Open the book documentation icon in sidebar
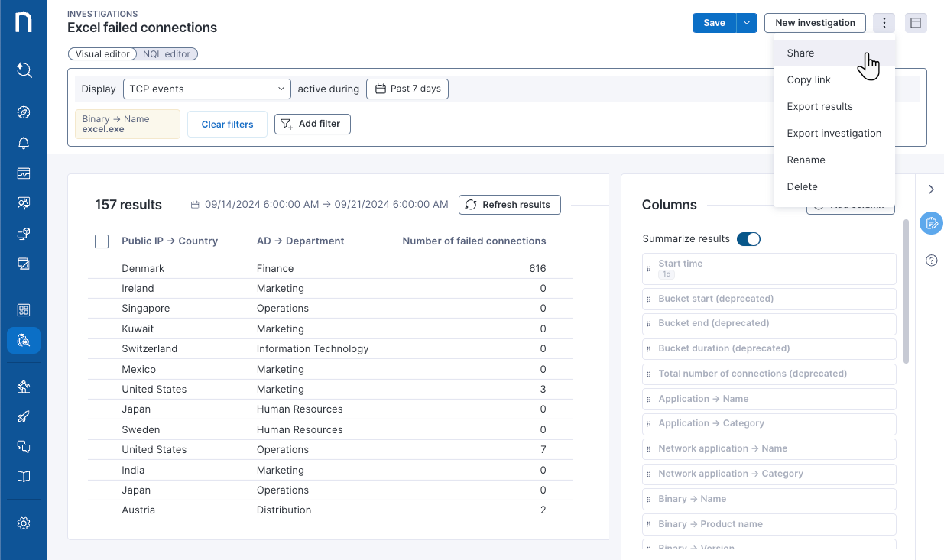Viewport: 944px width, 560px height. pyautogui.click(x=24, y=477)
